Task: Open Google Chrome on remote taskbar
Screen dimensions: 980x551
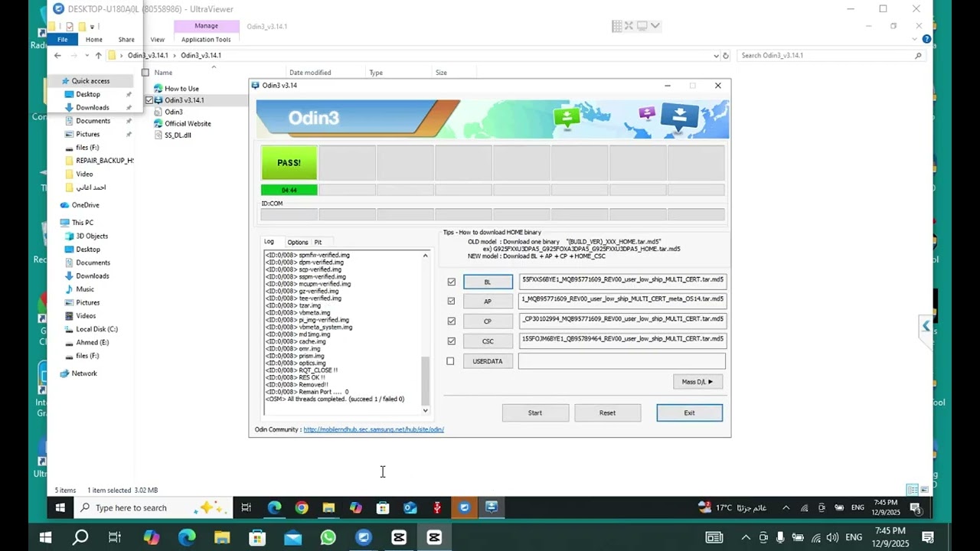Action: (x=302, y=507)
